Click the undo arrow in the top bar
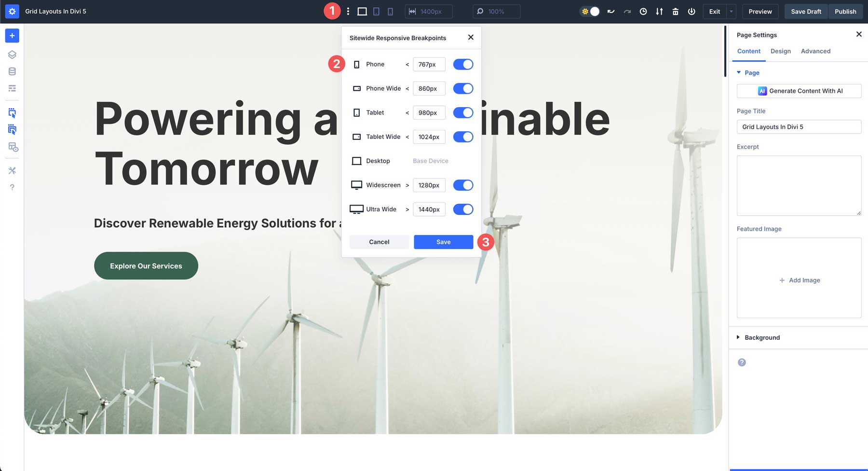 (611, 11)
